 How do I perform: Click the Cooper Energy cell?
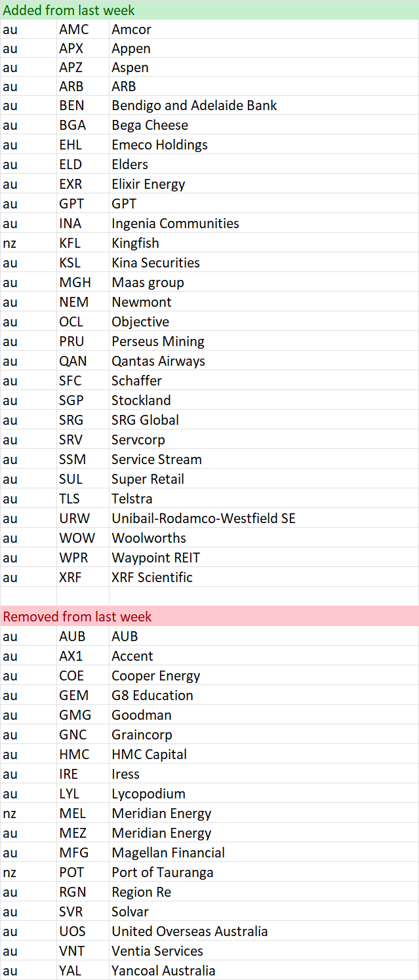[x=264, y=675]
